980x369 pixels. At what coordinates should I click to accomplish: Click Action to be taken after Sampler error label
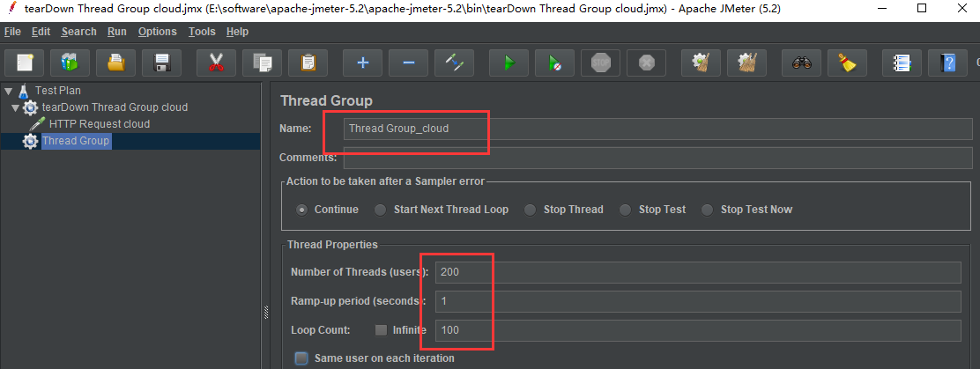click(386, 181)
